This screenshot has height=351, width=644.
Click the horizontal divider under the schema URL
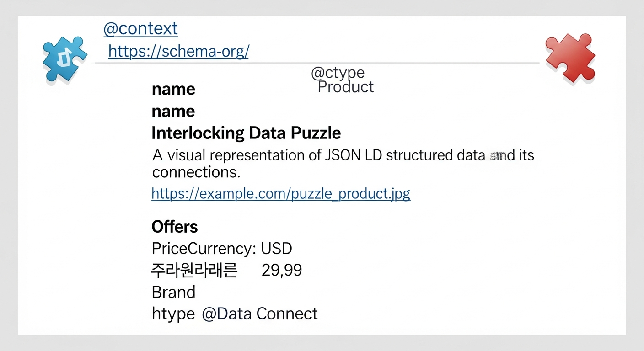point(317,63)
